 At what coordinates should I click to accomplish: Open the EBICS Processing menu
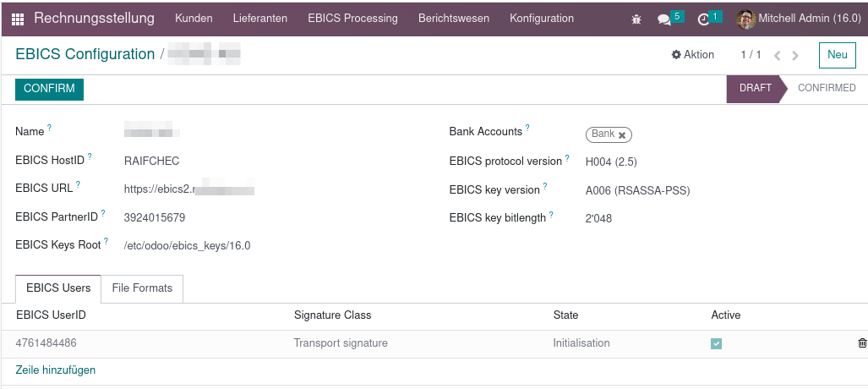point(352,19)
